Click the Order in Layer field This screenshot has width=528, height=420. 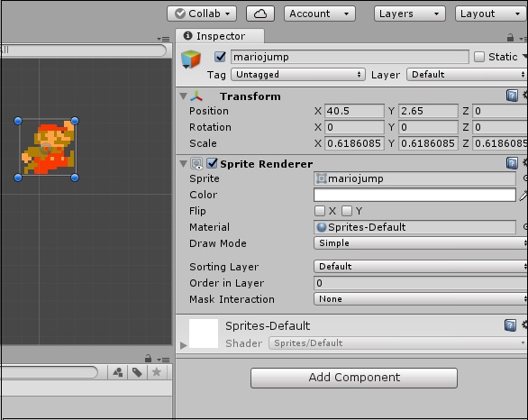coord(421,283)
